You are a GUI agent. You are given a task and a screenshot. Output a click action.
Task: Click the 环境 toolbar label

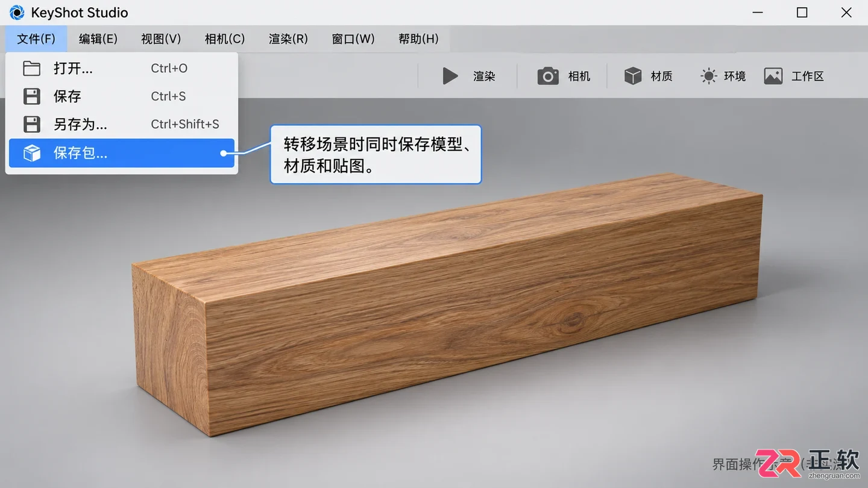(735, 76)
